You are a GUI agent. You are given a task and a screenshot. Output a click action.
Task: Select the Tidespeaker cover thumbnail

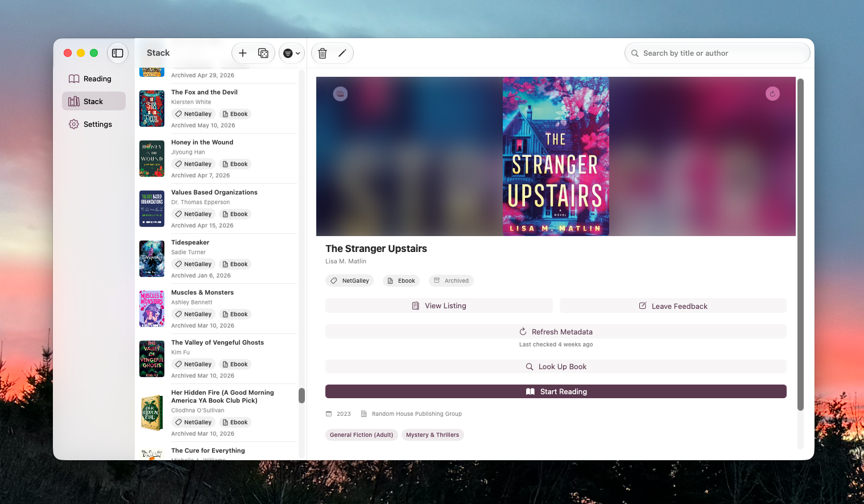coord(152,259)
